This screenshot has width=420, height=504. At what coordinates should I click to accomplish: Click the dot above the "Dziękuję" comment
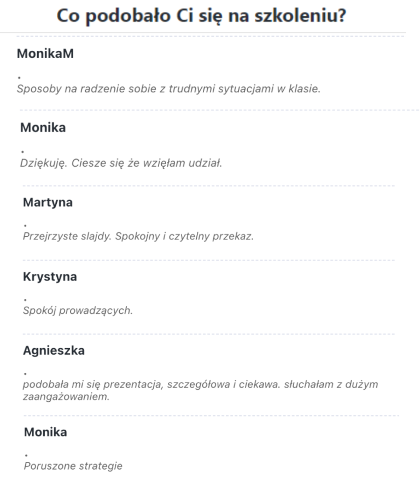(x=22, y=151)
